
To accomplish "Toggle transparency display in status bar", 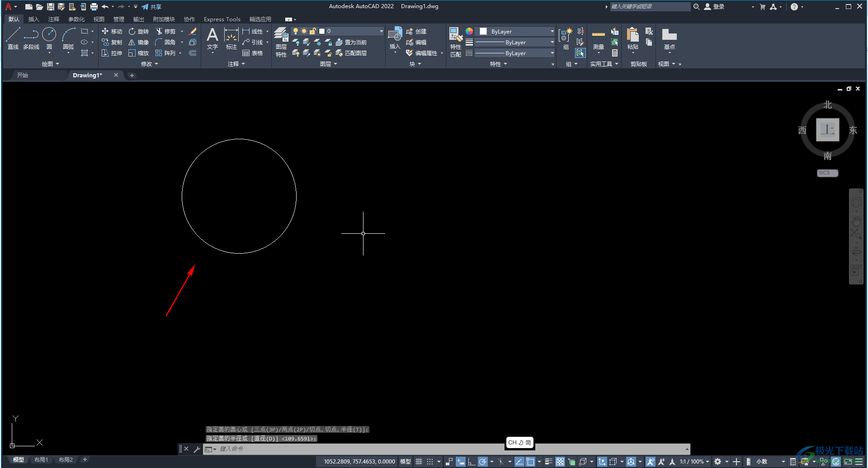I will pos(560,462).
